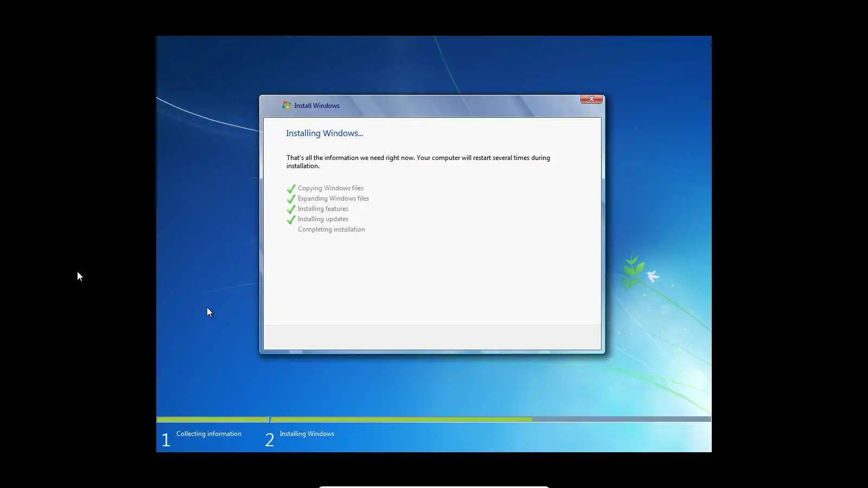
Task: Click the 'Installing Windows...' heading
Action: point(324,133)
